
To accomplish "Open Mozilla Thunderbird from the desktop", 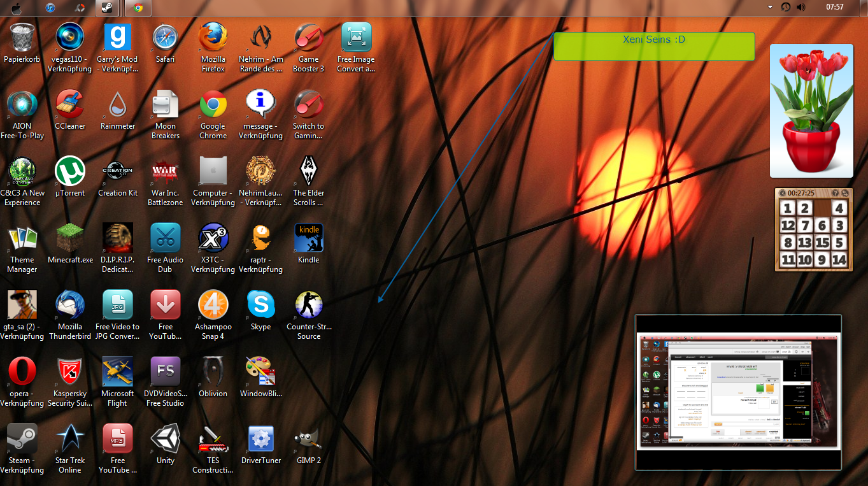I will 70,306.
